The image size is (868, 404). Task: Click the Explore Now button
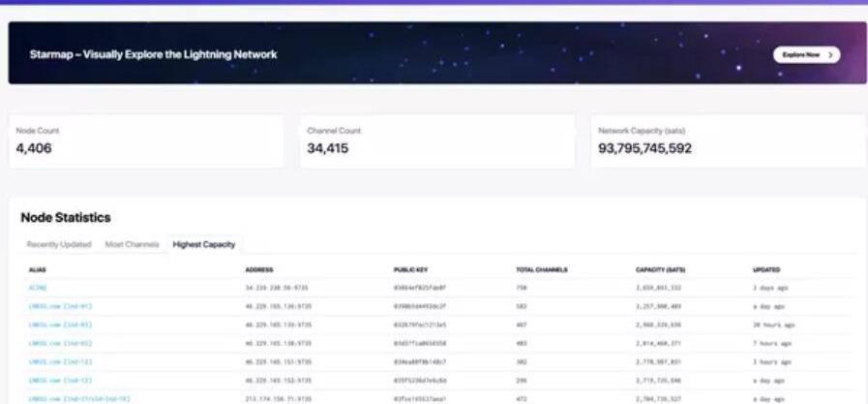pyautogui.click(x=805, y=55)
